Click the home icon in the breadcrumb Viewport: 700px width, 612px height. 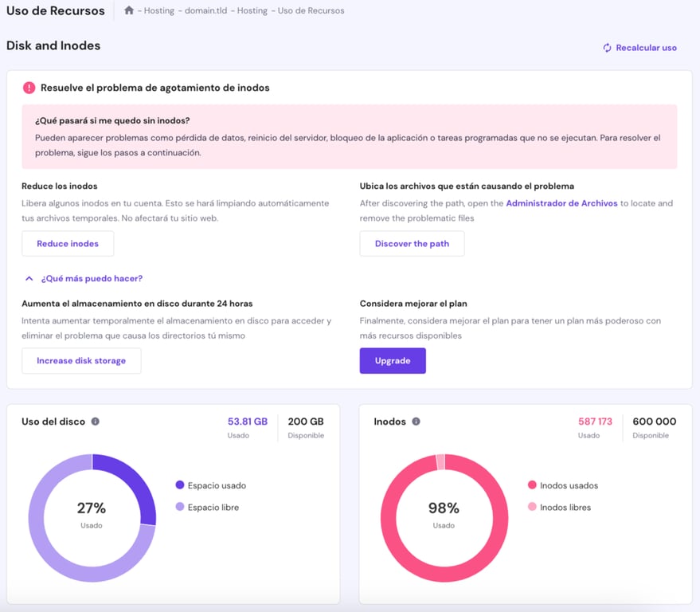click(x=128, y=10)
